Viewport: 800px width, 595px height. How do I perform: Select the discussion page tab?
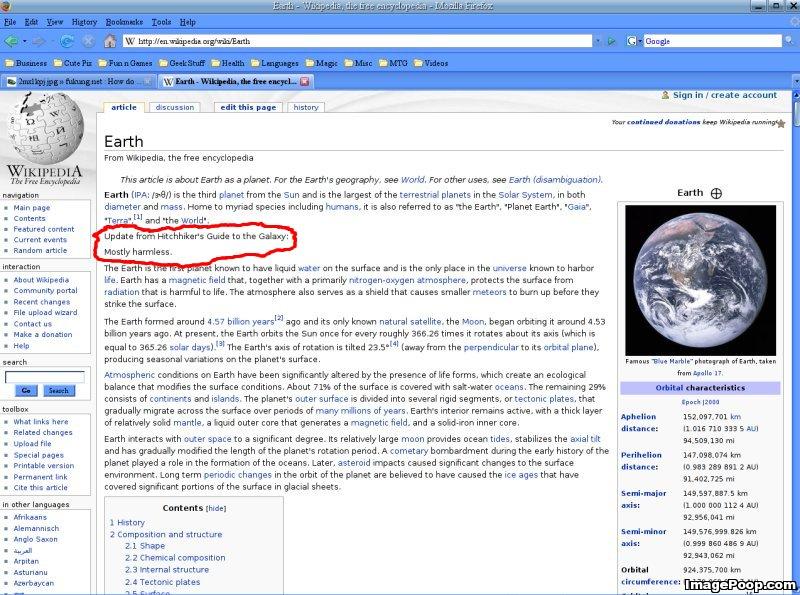pyautogui.click(x=174, y=107)
